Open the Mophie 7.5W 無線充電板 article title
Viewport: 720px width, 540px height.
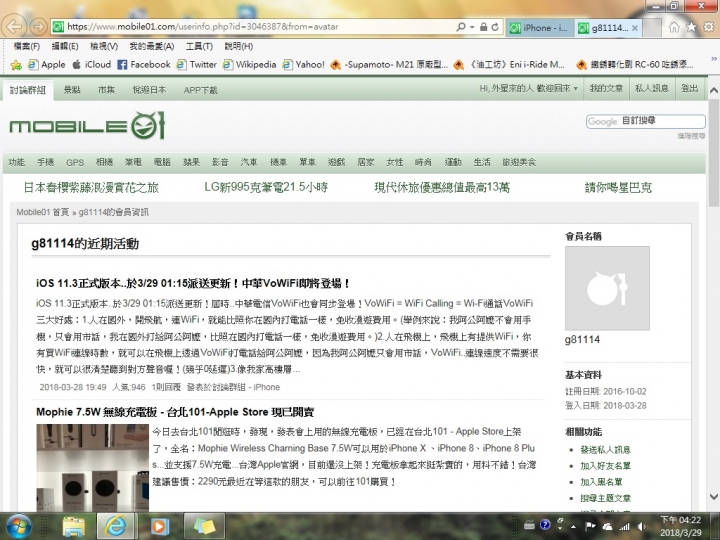(175, 412)
